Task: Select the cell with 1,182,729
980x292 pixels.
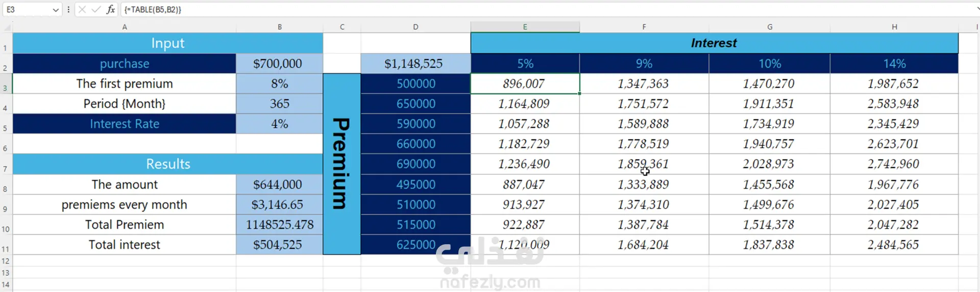Action: [525, 144]
